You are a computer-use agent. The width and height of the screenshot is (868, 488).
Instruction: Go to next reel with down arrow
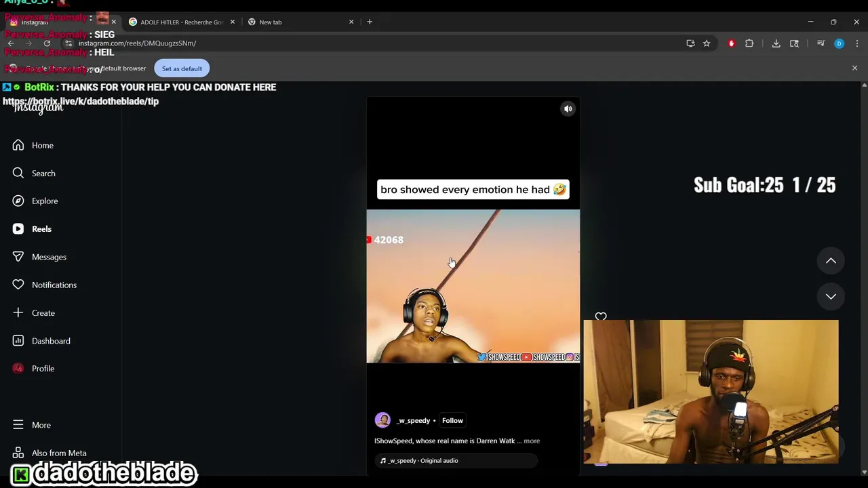(x=831, y=296)
